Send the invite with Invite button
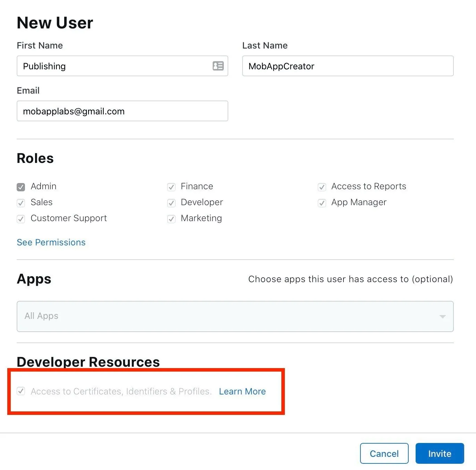This screenshot has width=476, height=470. [x=440, y=453]
